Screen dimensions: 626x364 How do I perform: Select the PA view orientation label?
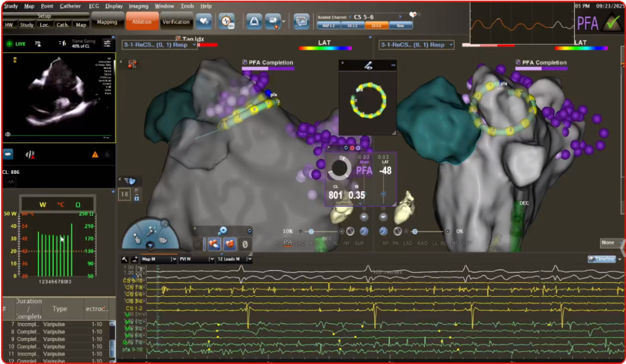tap(287, 242)
